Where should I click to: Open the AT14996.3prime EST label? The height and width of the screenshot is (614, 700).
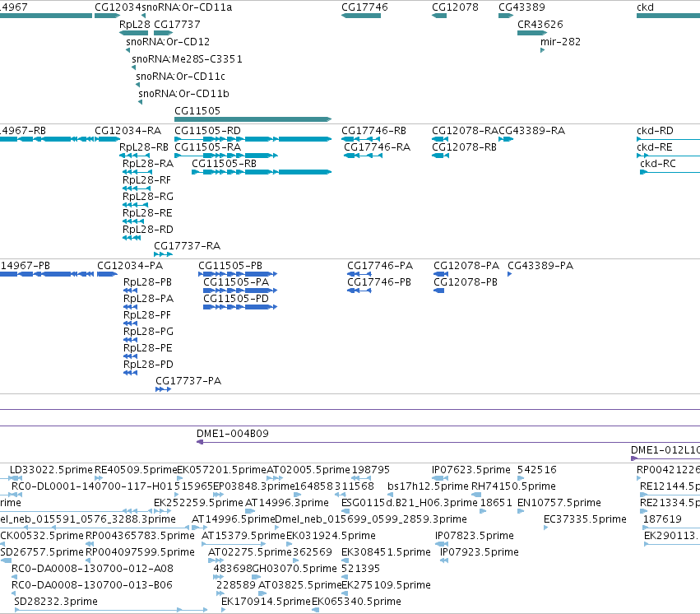click(287, 503)
